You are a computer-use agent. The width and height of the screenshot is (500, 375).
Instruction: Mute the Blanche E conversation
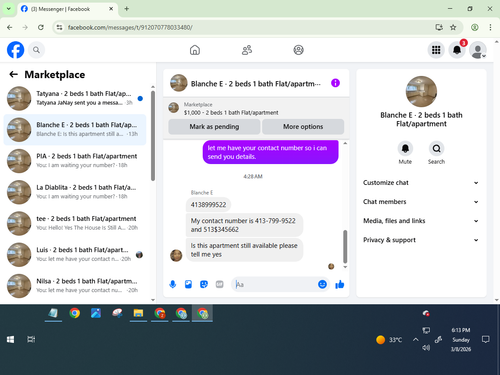[405, 148]
